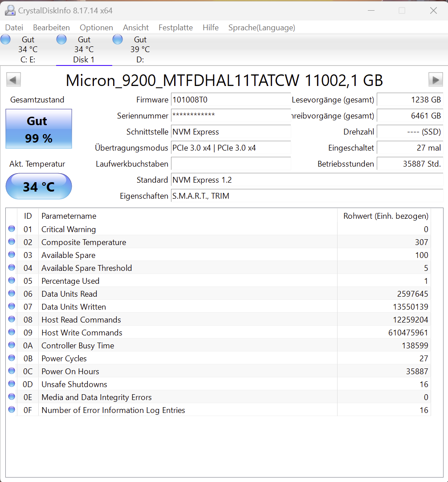
Task: Click the empty Laufwerkbuchstaben field
Action: point(231,163)
